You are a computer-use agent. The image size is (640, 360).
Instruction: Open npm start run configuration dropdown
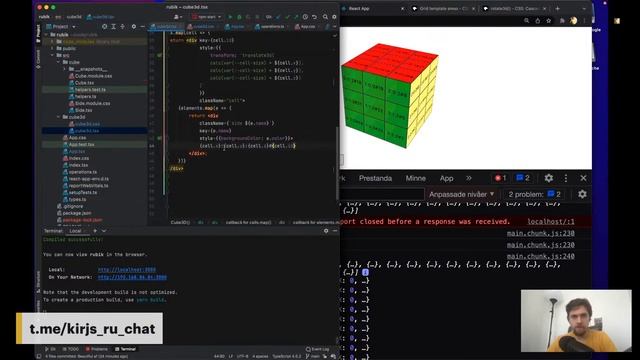coord(207,17)
